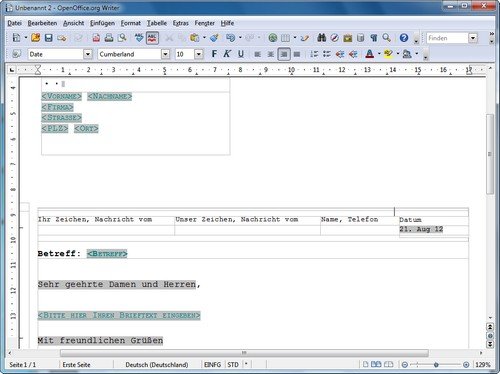Apply background color bucket icon
Image resolution: width=500 pixels, height=374 pixels.
pos(407,54)
